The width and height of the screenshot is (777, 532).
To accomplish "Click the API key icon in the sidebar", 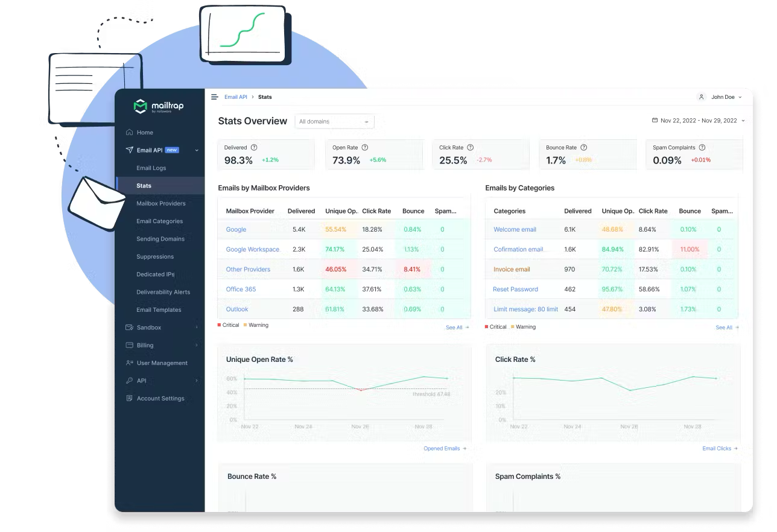I will [x=128, y=381].
